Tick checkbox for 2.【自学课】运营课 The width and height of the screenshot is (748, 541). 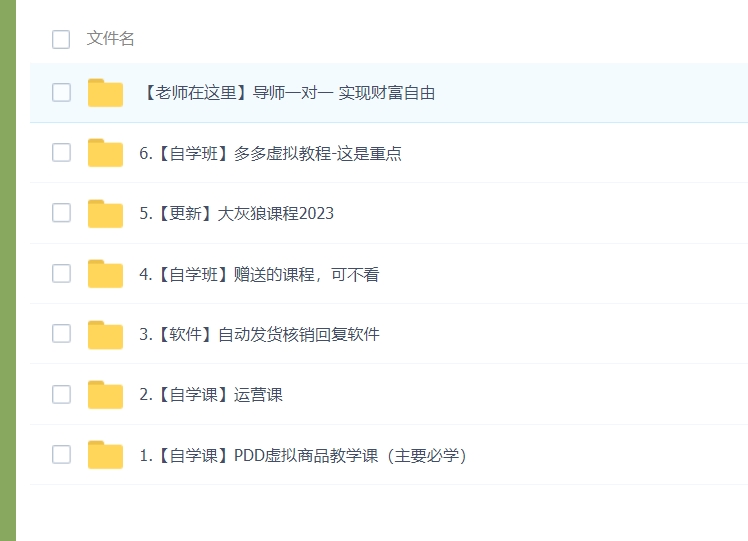pyautogui.click(x=61, y=395)
